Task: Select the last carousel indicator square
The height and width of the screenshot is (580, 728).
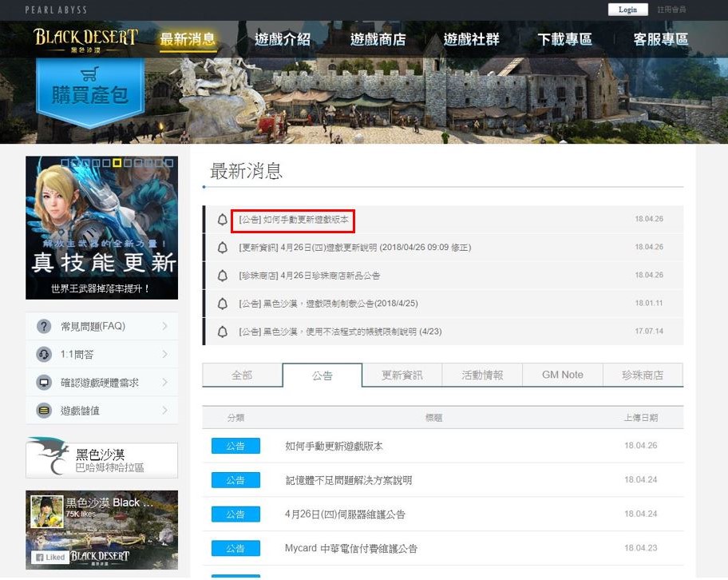Action: 169,163
